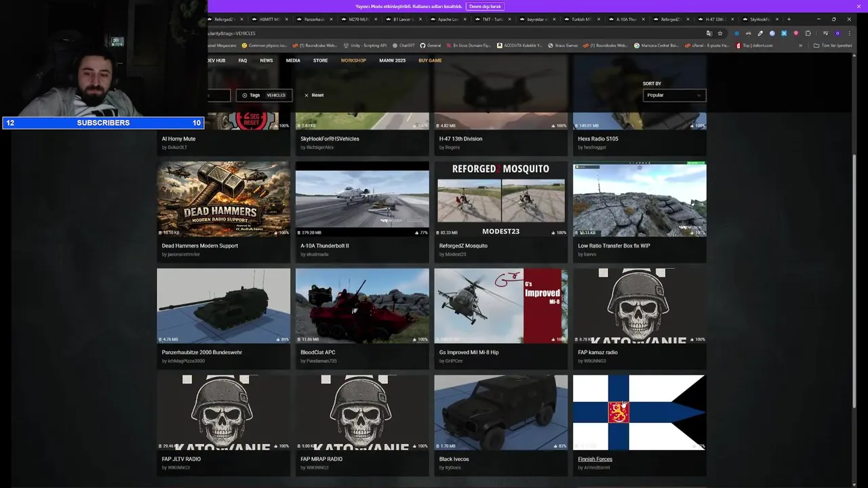Image resolution: width=868 pixels, height=488 pixels.
Task: Open the FAP kamaz radio title
Action: click(x=597, y=352)
